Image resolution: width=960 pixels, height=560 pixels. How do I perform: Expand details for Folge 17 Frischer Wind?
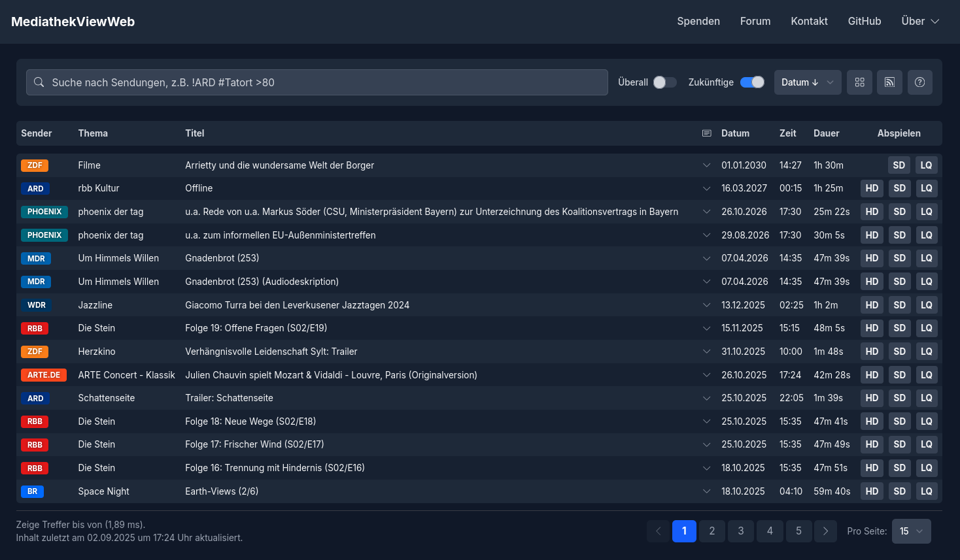tap(706, 445)
